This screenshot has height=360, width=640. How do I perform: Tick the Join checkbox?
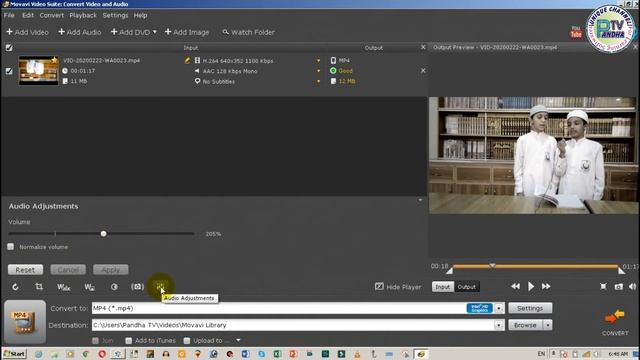coord(95,340)
